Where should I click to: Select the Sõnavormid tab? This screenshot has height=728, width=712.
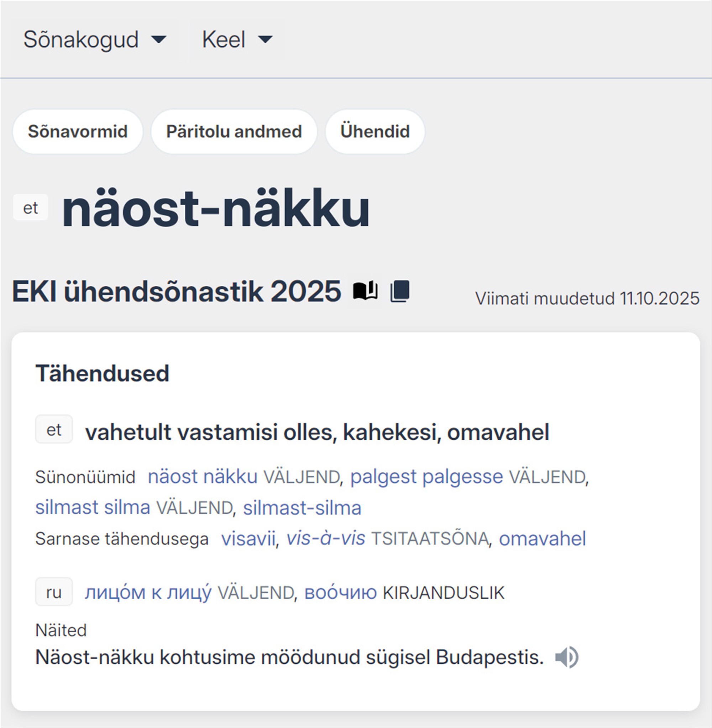(x=77, y=131)
